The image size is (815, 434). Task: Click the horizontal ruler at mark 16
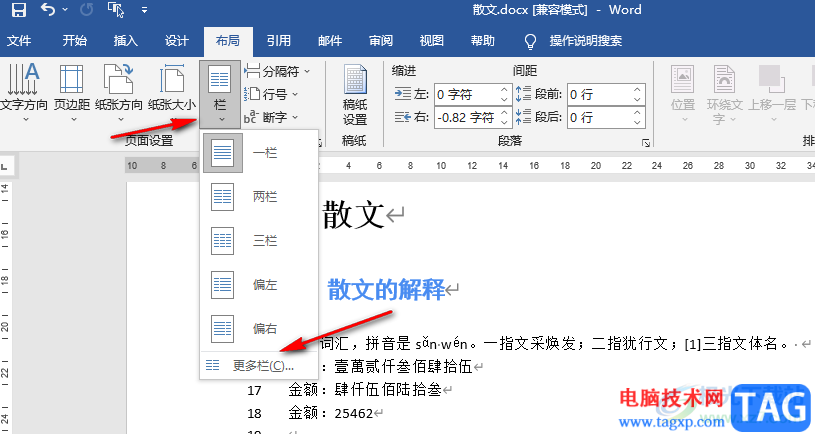534,166
